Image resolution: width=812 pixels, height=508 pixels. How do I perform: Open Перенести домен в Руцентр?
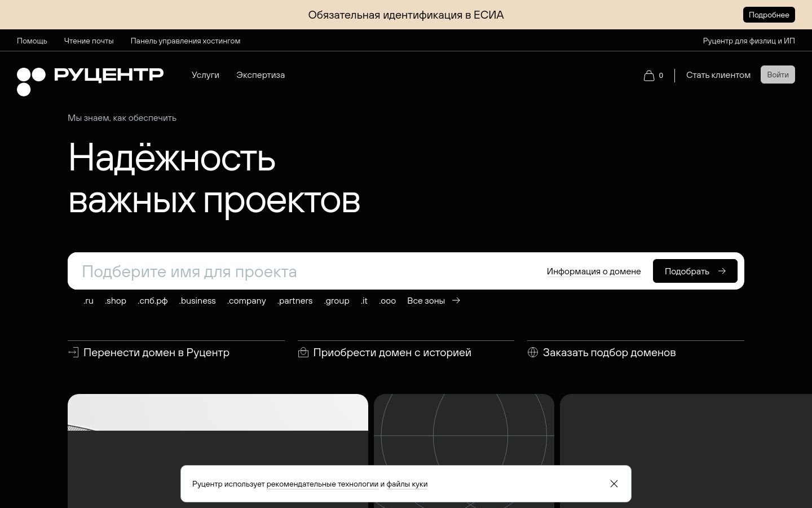click(156, 352)
